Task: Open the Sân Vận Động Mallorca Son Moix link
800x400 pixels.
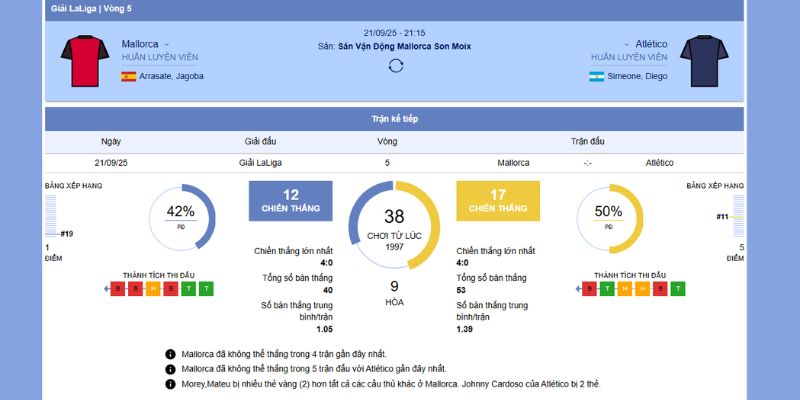Action: coord(404,46)
